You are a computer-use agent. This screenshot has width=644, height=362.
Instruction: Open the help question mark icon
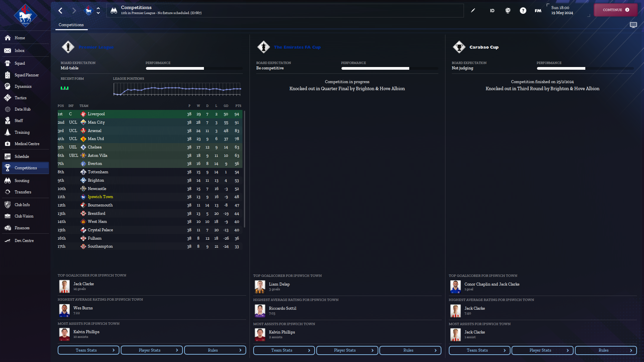523,11
